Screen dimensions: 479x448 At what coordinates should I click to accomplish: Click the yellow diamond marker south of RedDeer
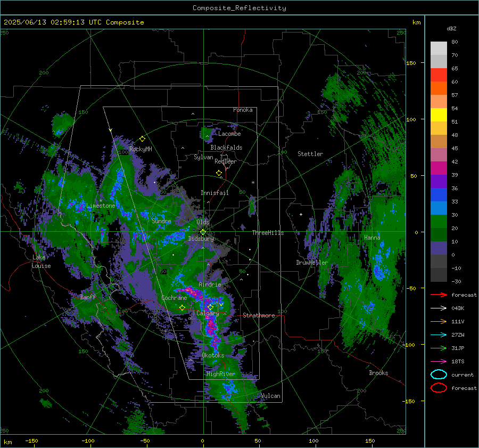coord(219,173)
